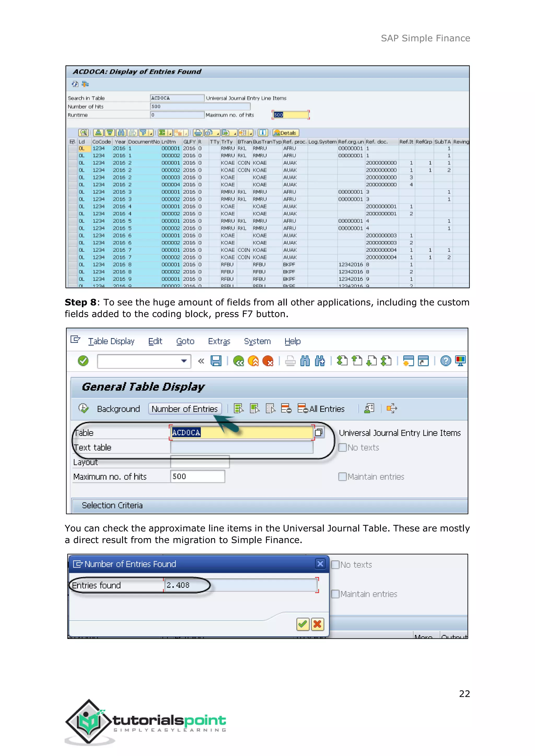Click the Execute clock icon beside Background
This screenshot has width=535, height=756.
tap(84, 409)
